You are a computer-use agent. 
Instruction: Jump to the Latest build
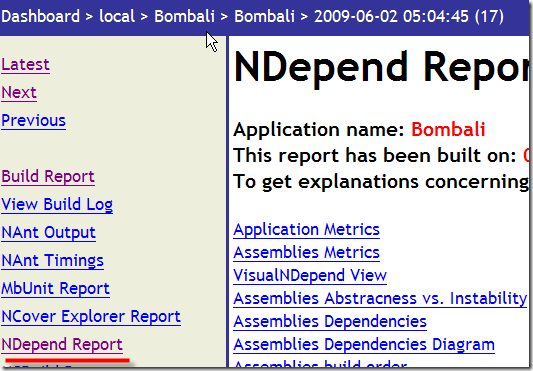coord(25,64)
